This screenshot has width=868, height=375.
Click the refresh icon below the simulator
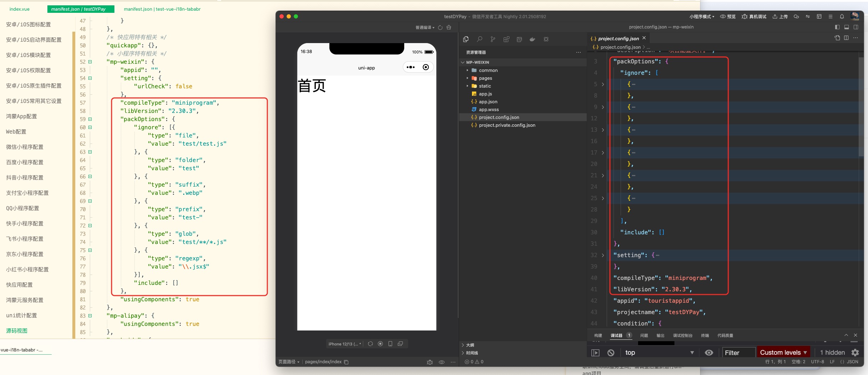coord(370,344)
